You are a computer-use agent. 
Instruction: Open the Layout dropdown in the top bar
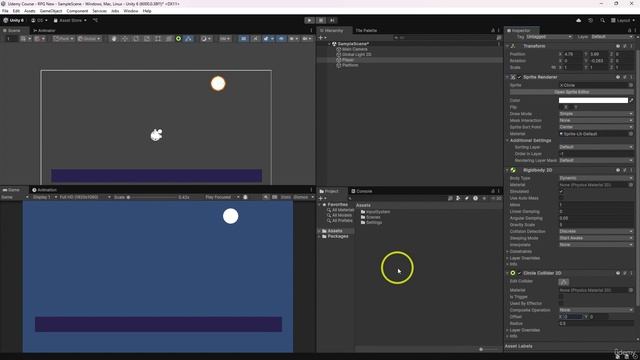623,20
